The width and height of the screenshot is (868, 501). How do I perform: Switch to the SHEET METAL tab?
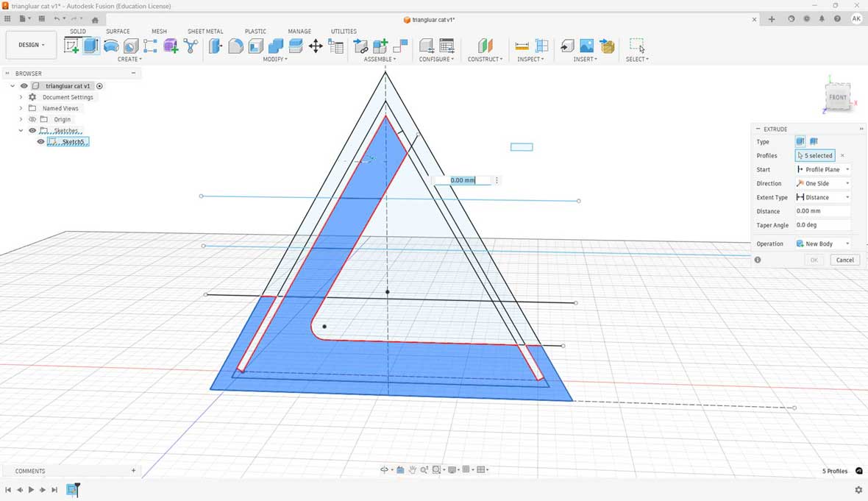click(x=204, y=31)
